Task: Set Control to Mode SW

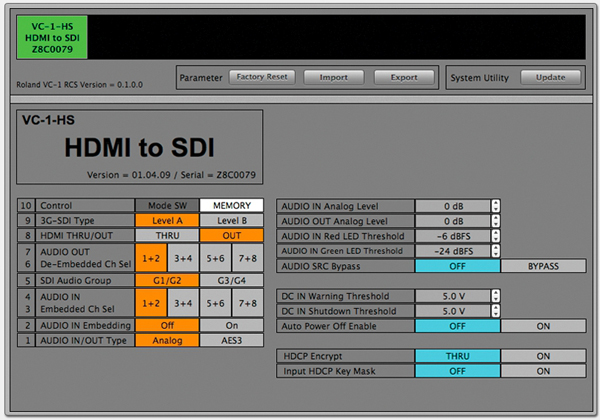Action: [x=167, y=205]
